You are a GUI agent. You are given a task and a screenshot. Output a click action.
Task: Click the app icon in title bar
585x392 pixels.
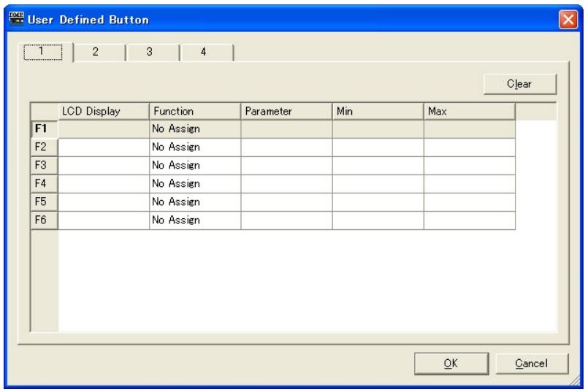click(16, 18)
